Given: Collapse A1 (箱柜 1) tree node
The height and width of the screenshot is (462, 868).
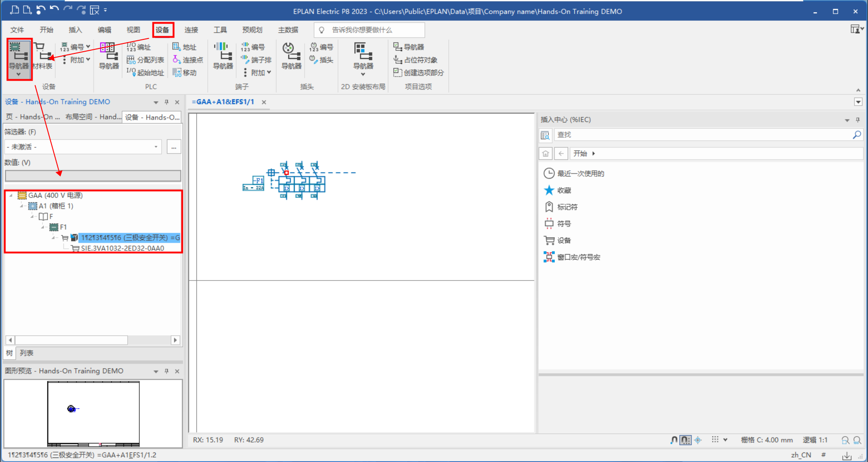Looking at the screenshot, I should 22,206.
